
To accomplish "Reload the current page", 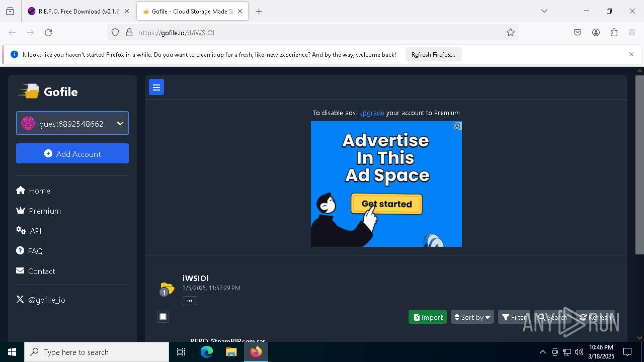I will (48, 32).
